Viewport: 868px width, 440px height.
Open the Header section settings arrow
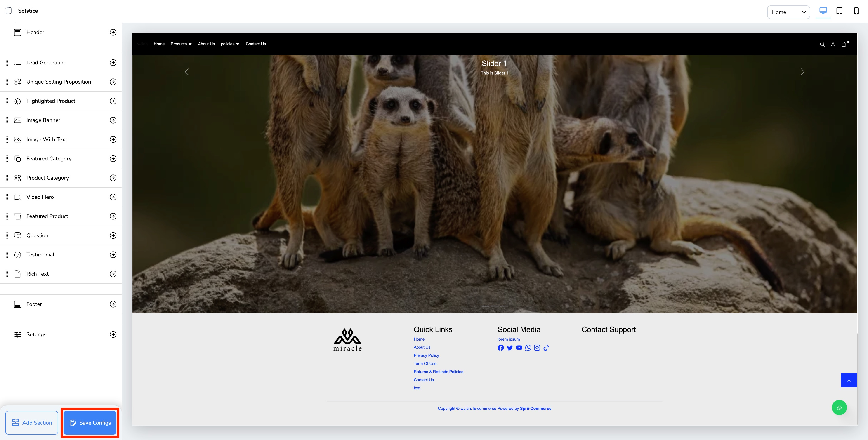coord(113,32)
